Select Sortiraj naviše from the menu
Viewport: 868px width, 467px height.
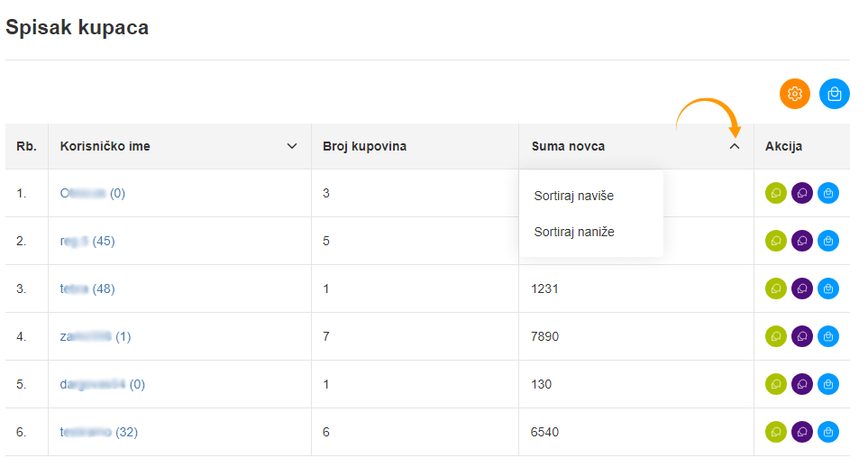pyautogui.click(x=573, y=196)
